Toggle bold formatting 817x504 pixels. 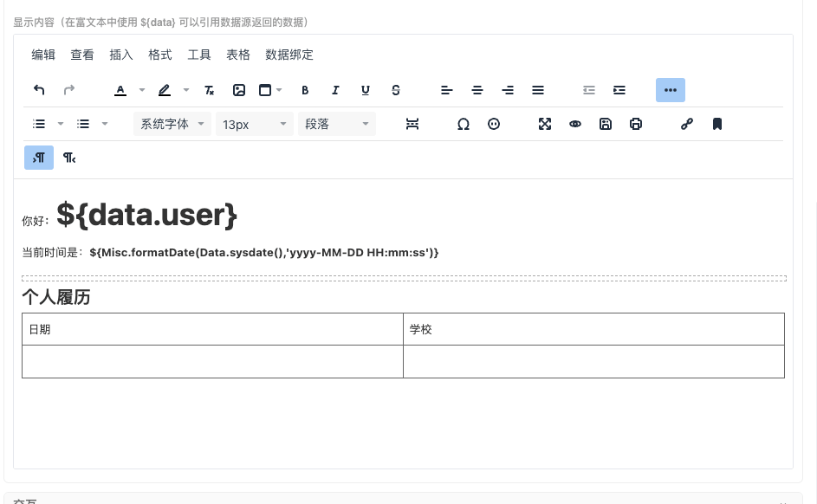click(305, 90)
